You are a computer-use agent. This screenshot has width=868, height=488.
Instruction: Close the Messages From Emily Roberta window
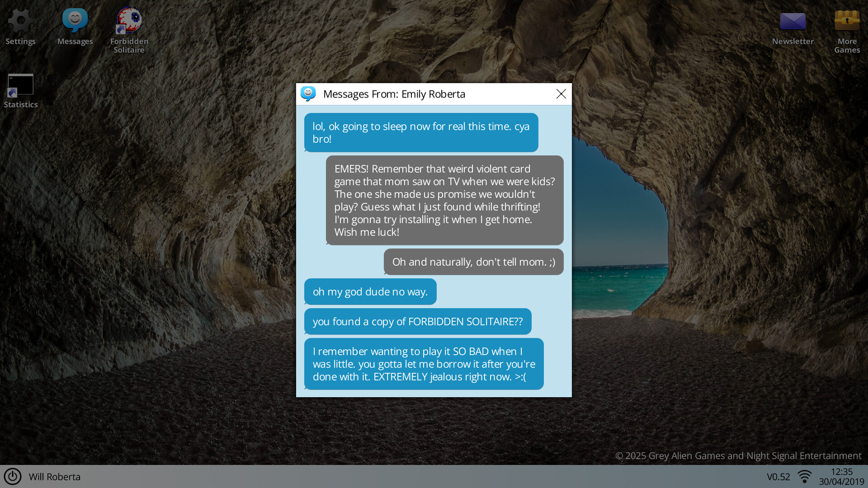(561, 94)
